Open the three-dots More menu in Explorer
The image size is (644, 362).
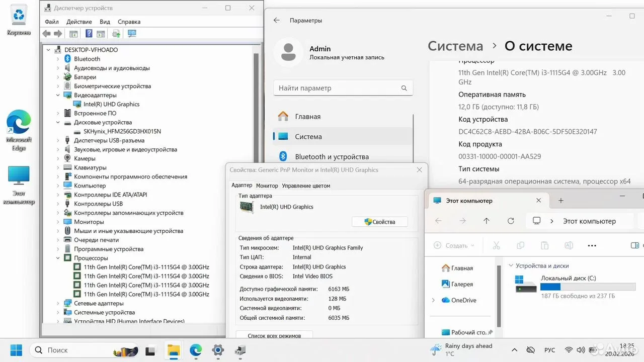click(x=592, y=245)
